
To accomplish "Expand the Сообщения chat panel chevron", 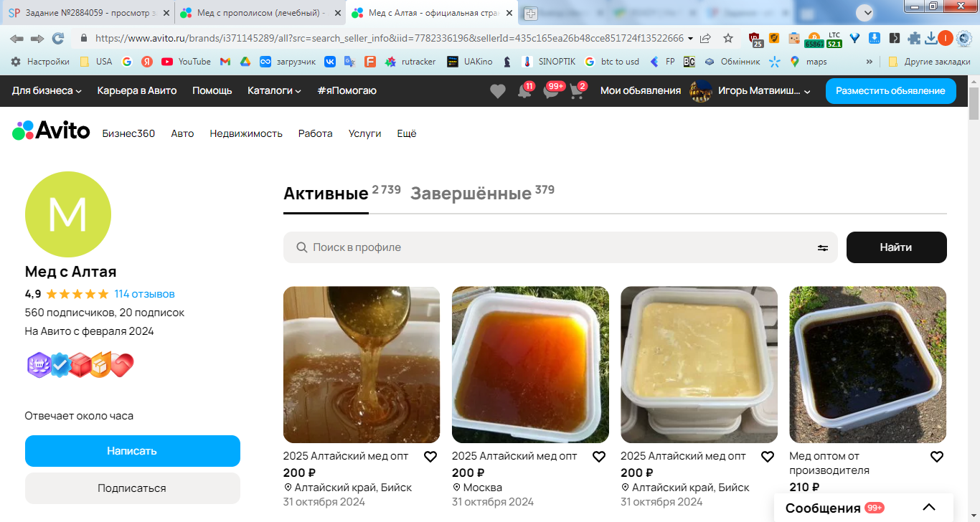I will 928,507.
